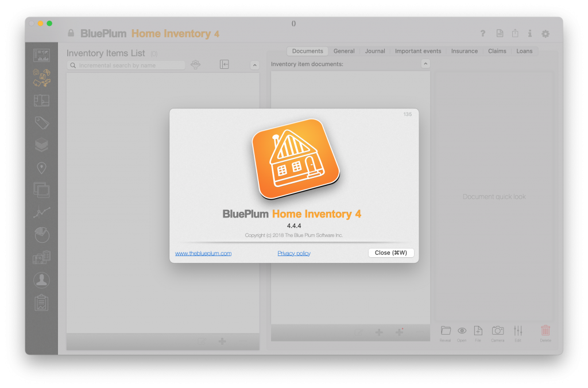The height and width of the screenshot is (388, 588).
Task: Open the map pin locations icon
Action: click(41, 168)
